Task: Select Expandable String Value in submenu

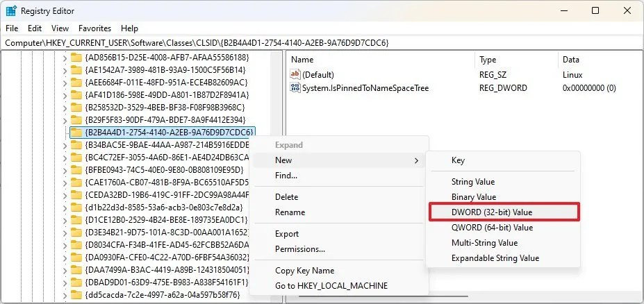Action: pyautogui.click(x=504, y=258)
